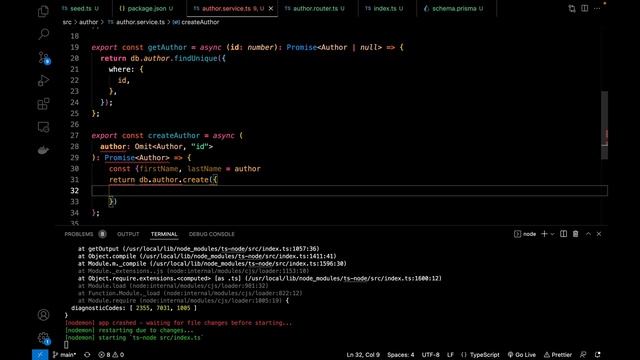
Task: Open the terminal launch profile dropdown
Action: 552,234
